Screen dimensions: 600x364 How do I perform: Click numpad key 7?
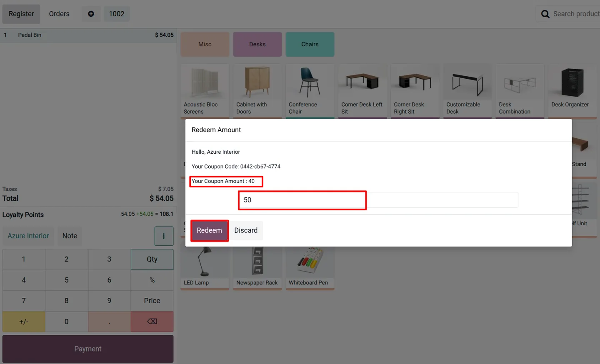click(x=24, y=301)
